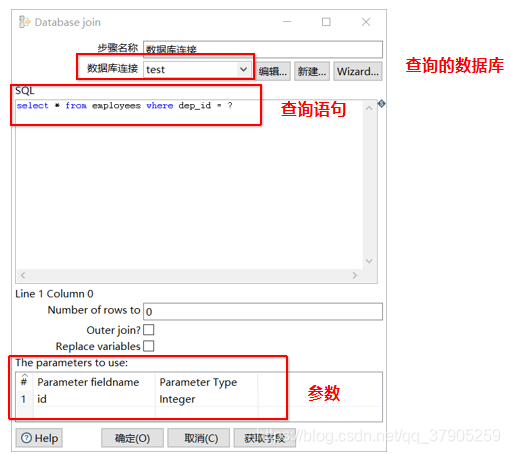510x454 pixels.
Task: Click SQL editor scroll down arrow
Action: 369,261
